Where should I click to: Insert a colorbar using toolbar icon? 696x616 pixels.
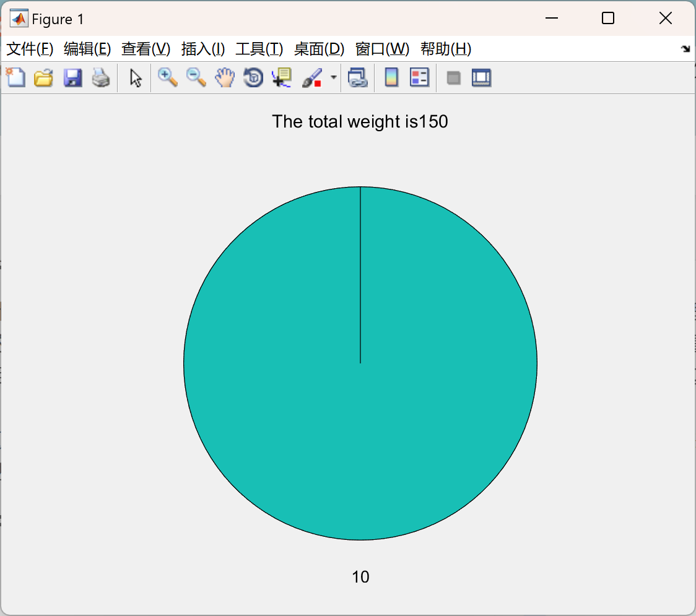[x=391, y=77]
